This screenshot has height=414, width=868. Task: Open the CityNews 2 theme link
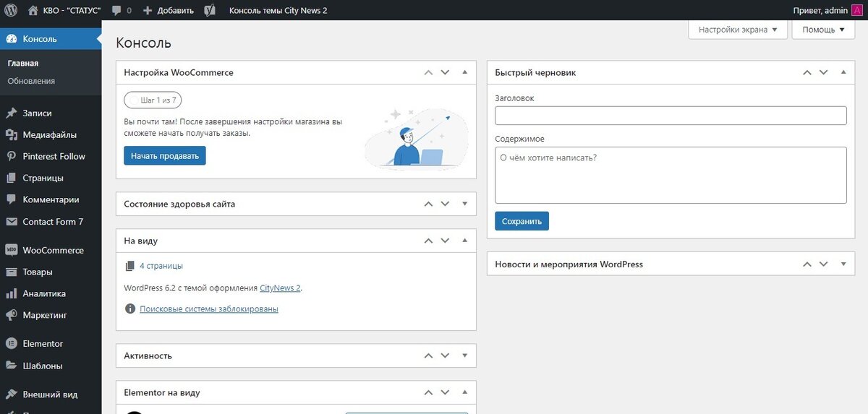pyautogui.click(x=280, y=288)
